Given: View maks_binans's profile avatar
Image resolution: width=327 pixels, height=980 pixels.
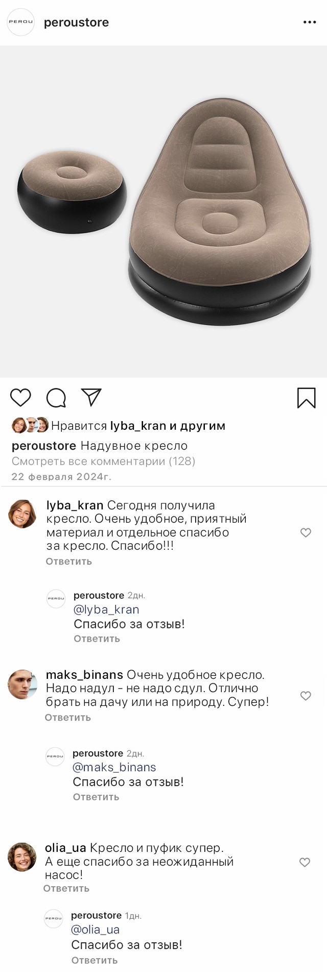Looking at the screenshot, I should tap(22, 684).
